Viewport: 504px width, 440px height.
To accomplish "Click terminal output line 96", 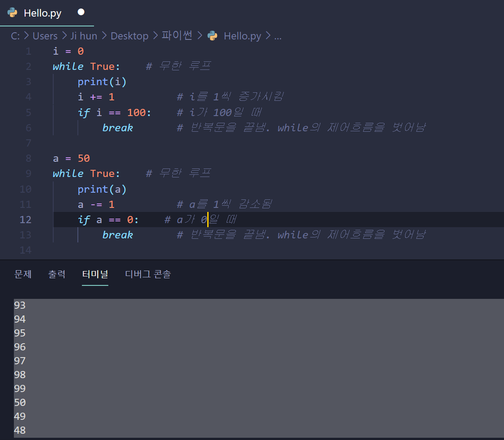I will pos(20,347).
